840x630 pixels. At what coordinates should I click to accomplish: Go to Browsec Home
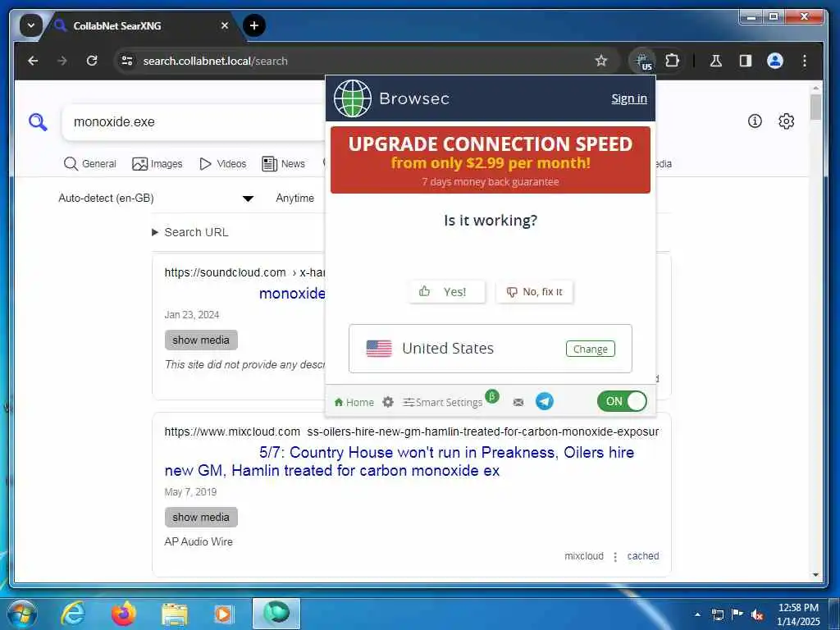(x=354, y=402)
